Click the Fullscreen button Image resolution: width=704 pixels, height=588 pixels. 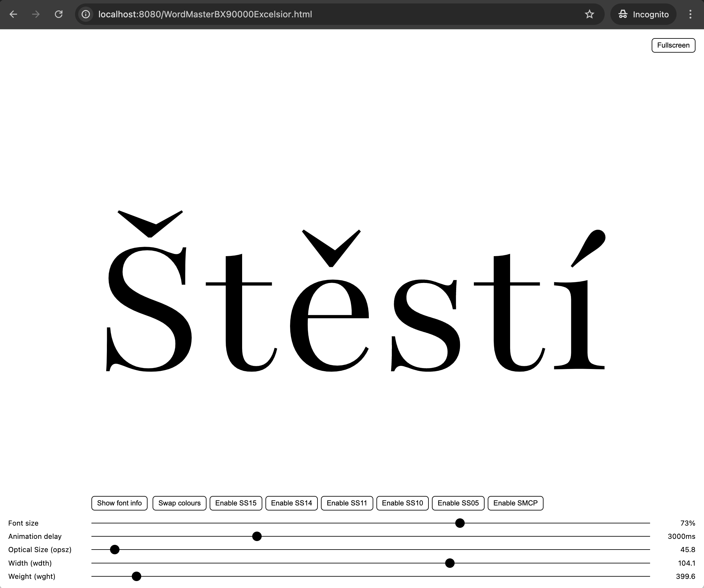[x=673, y=45]
